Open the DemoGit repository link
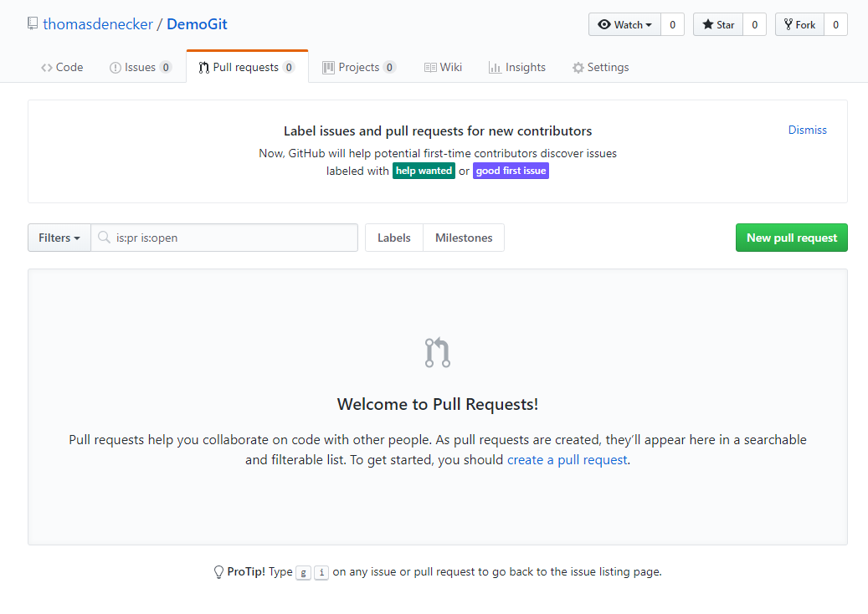 click(x=197, y=24)
